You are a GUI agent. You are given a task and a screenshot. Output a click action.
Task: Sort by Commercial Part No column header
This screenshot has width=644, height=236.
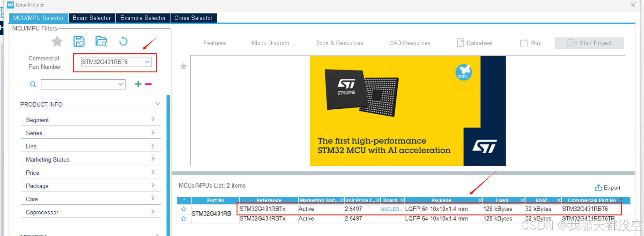coord(592,200)
